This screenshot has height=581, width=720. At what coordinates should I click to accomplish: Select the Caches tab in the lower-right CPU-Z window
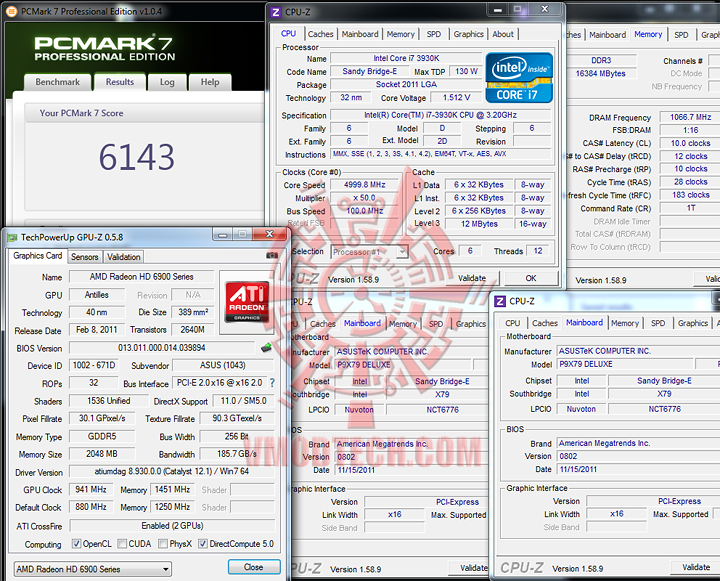[x=545, y=323]
